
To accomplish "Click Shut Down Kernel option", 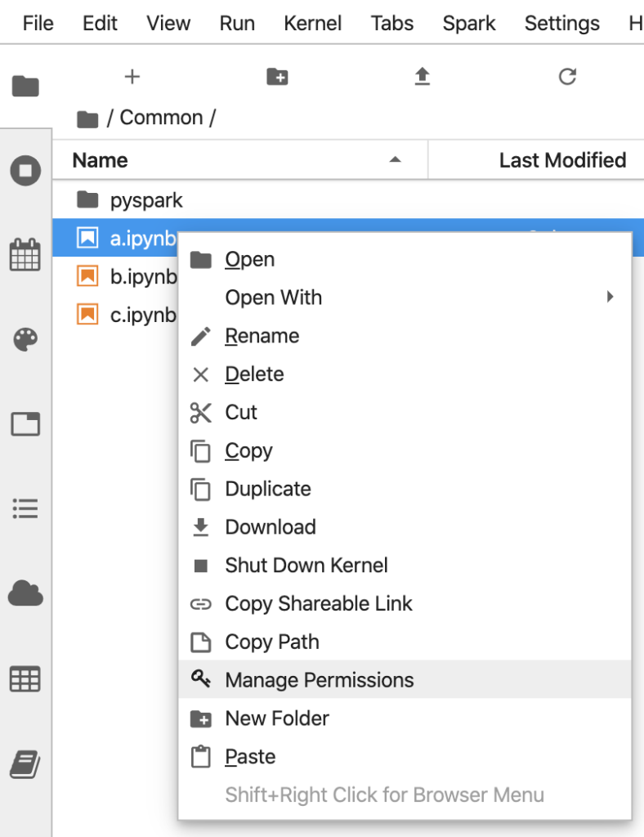I will (x=306, y=565).
